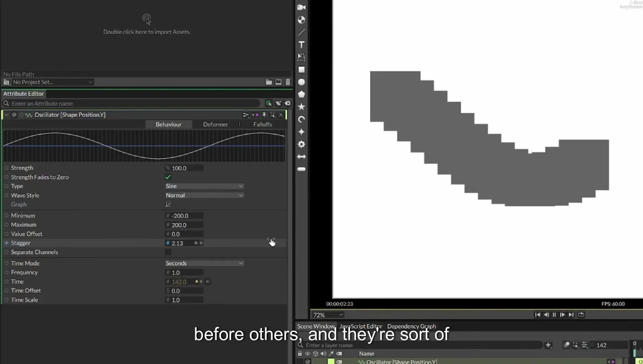This screenshot has width=643, height=364.
Task: Jump to last frame
Action: click(571, 315)
